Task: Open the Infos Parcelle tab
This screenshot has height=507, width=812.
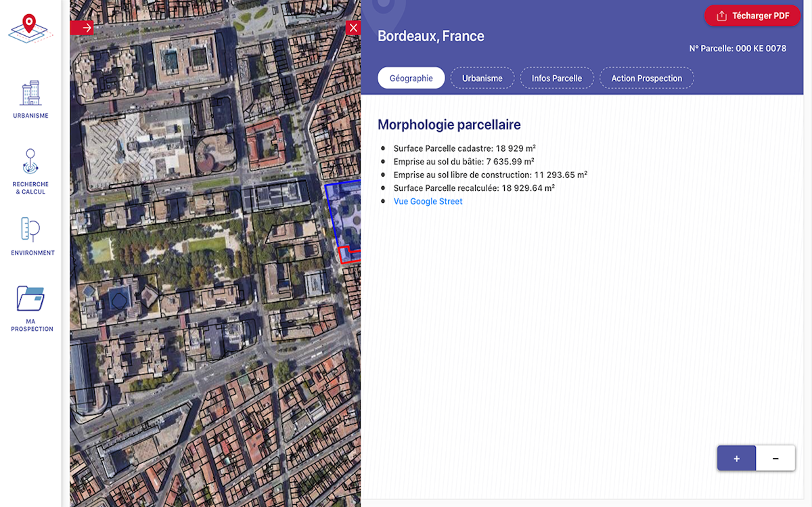Action: [x=556, y=79]
